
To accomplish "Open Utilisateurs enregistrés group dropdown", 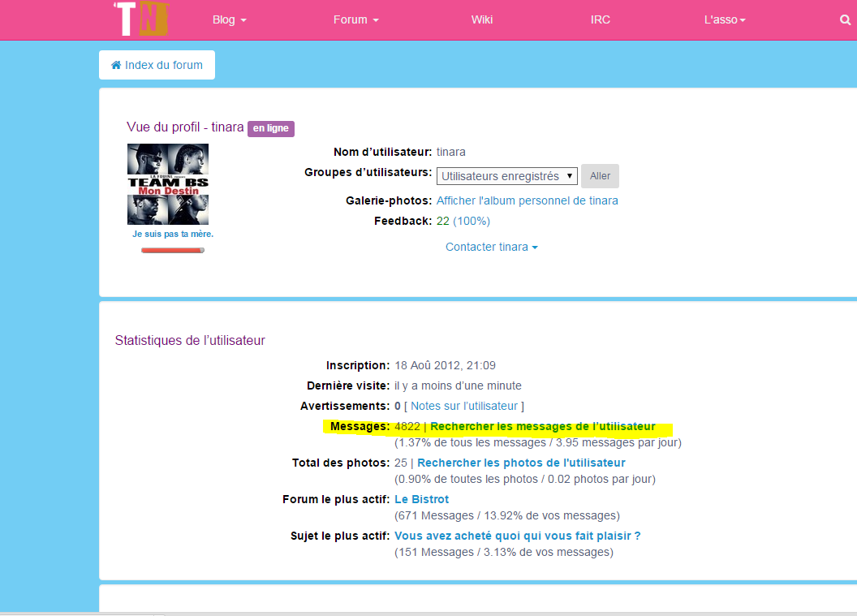I will pyautogui.click(x=506, y=176).
